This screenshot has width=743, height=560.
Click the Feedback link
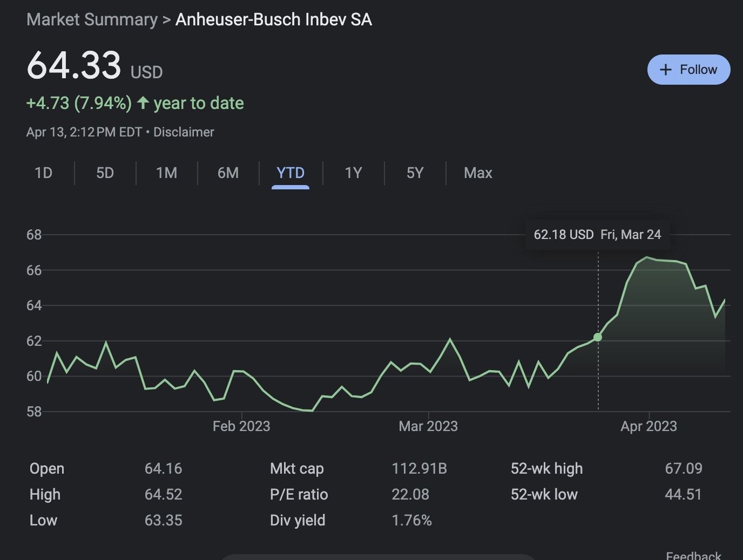pyautogui.click(x=693, y=555)
